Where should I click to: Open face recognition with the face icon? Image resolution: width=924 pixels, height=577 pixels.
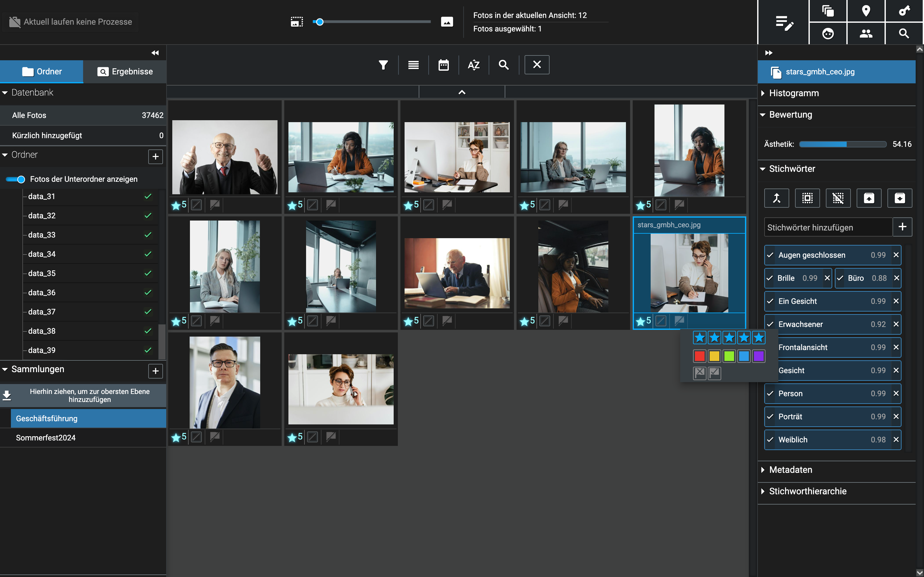point(828,34)
